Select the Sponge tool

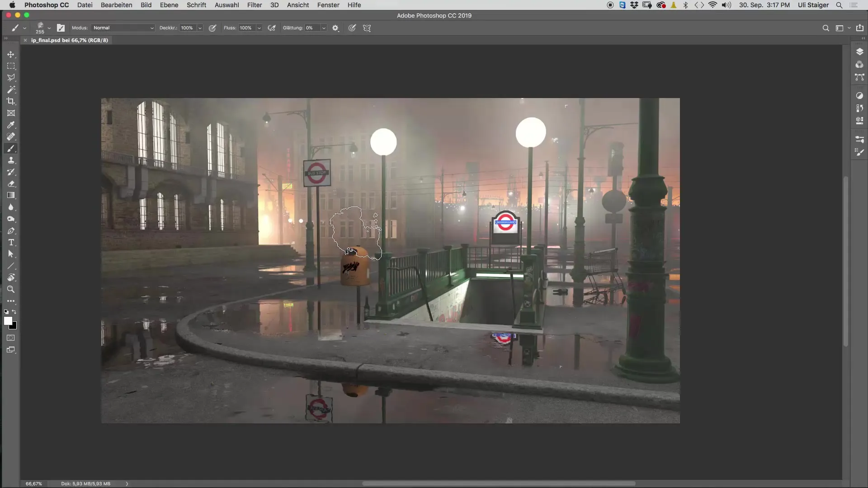point(11,219)
